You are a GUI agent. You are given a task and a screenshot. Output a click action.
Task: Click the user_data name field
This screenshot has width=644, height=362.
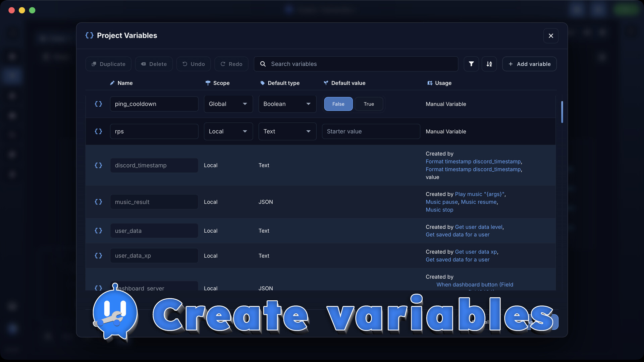click(154, 231)
